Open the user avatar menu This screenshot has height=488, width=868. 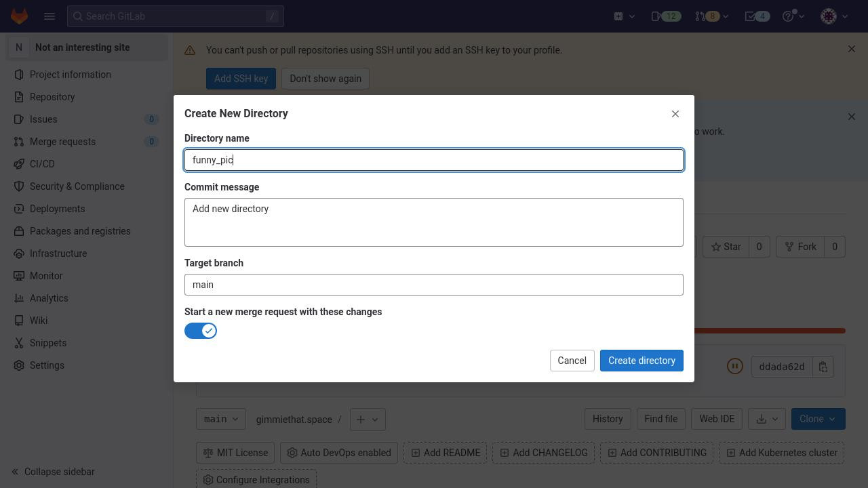(x=834, y=16)
